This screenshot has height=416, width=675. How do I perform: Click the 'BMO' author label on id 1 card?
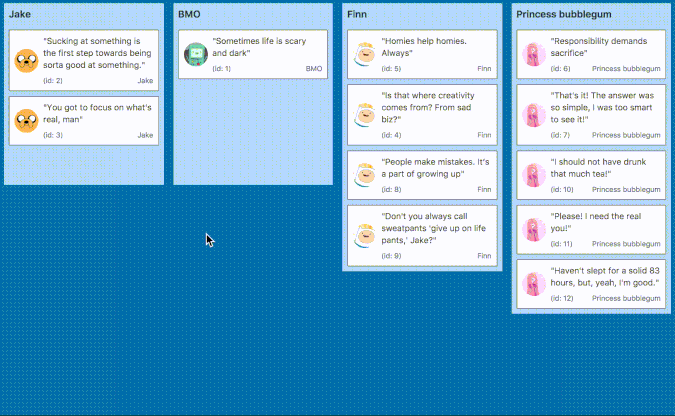click(x=314, y=68)
